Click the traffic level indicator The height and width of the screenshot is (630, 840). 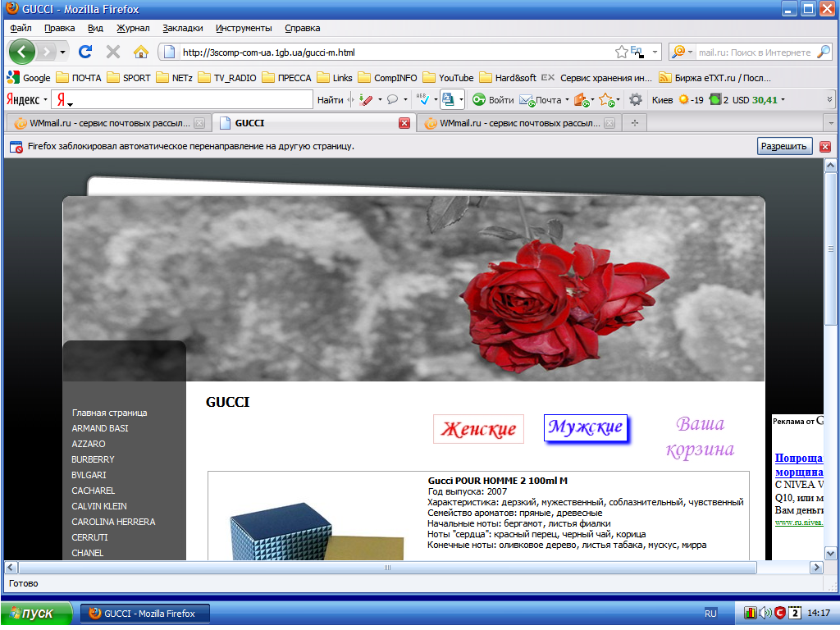click(719, 99)
